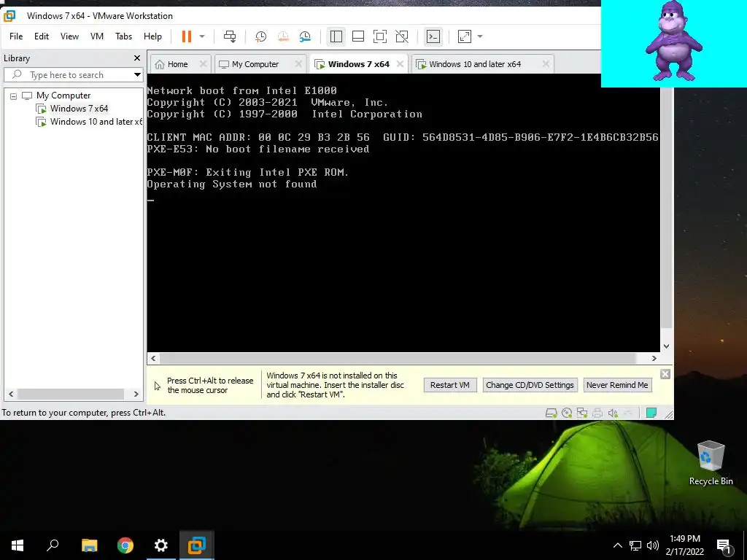The width and height of the screenshot is (747, 560).
Task: Switch to Unity mode
Action: click(402, 36)
